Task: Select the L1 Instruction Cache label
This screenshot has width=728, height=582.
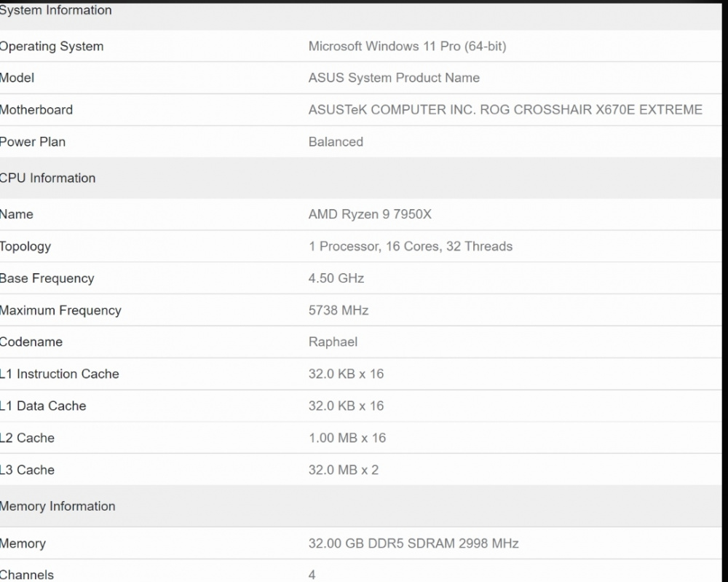Action: 60,374
